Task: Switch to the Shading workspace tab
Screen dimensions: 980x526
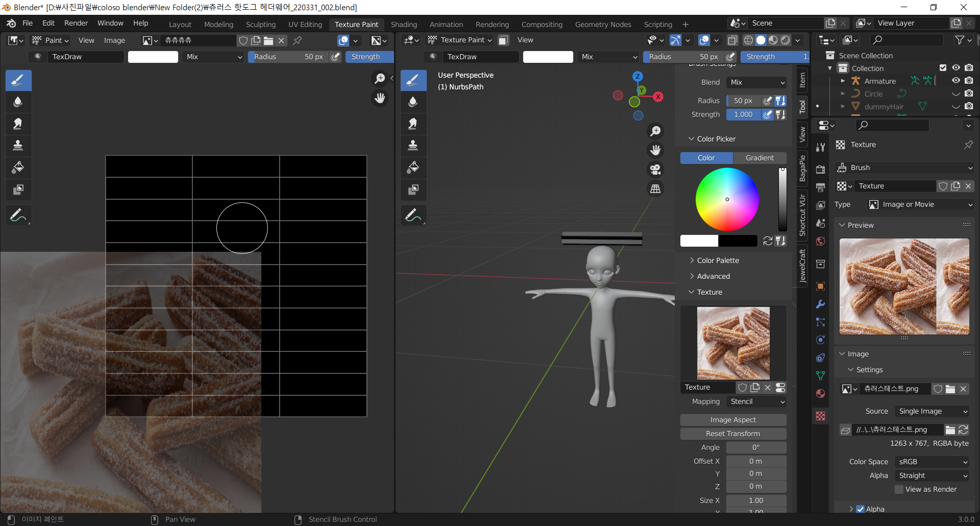Action: 404,24
